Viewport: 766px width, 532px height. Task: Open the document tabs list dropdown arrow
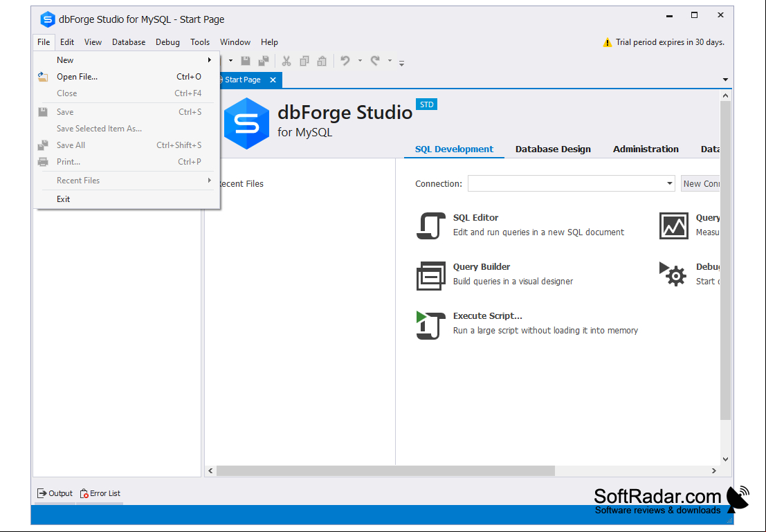725,80
